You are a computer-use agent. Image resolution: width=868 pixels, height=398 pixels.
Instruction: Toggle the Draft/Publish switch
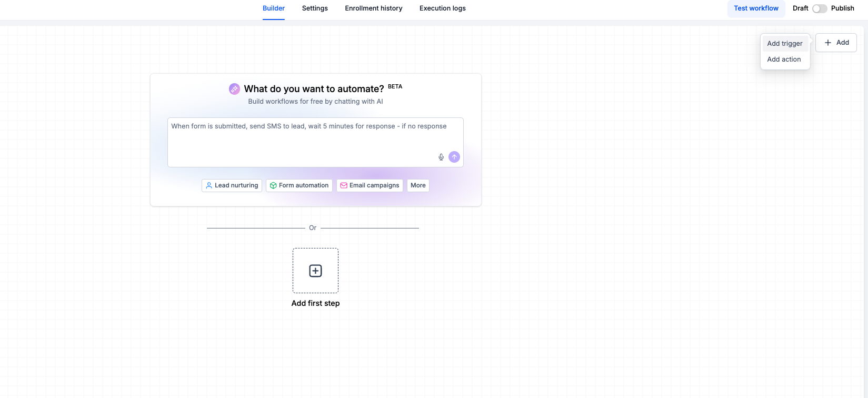tap(820, 8)
